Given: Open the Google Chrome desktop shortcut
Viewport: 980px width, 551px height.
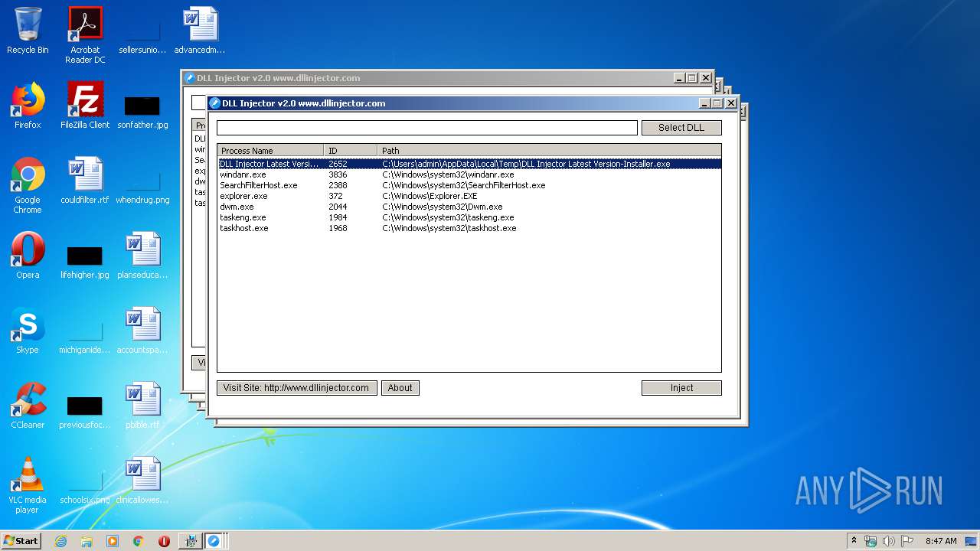Looking at the screenshot, I should pos(28,185).
